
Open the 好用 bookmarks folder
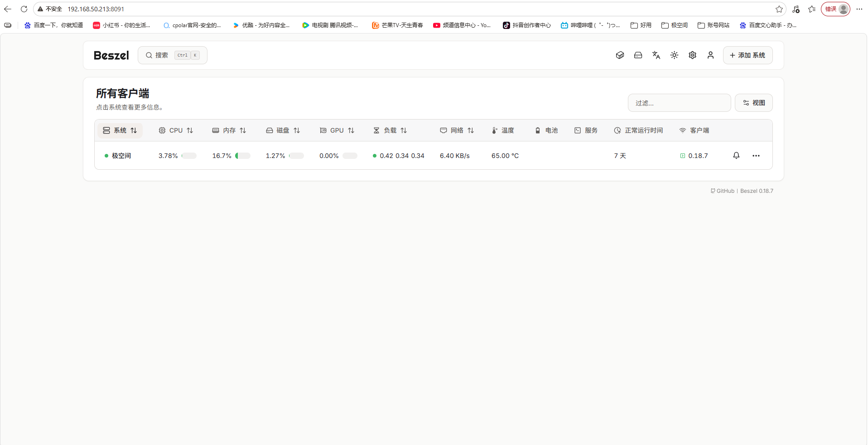[x=641, y=25]
